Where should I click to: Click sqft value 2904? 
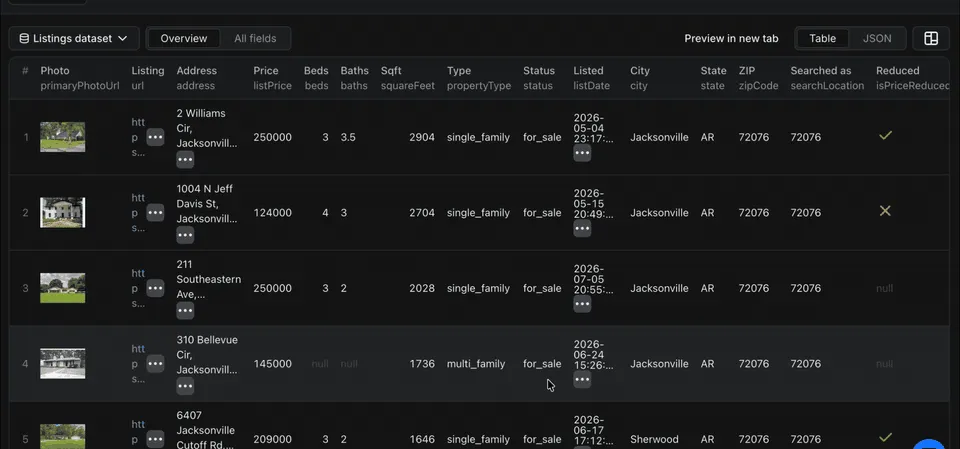[422, 137]
